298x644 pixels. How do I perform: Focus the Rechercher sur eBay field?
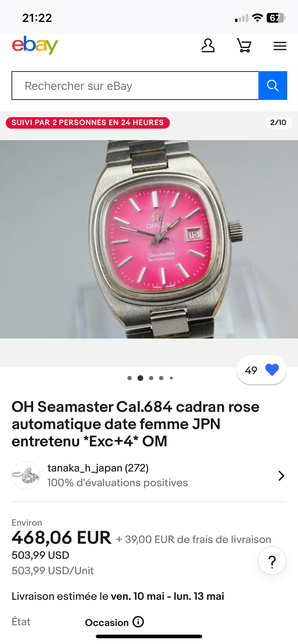point(135,86)
